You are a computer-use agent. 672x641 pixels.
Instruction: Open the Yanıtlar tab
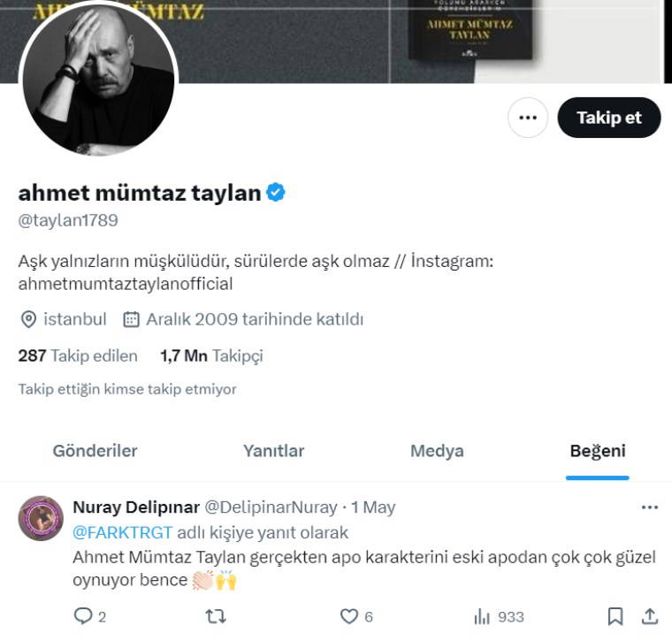[273, 451]
